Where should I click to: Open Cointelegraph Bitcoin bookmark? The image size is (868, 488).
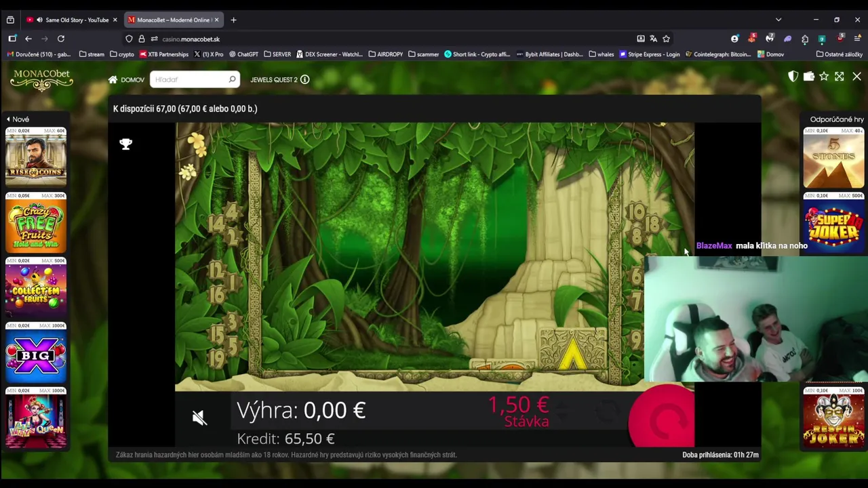tap(718, 54)
